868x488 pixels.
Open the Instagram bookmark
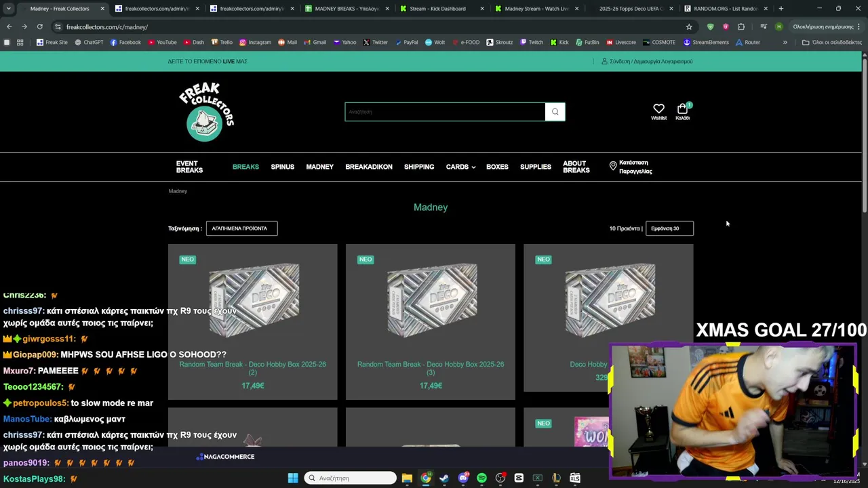click(x=254, y=42)
